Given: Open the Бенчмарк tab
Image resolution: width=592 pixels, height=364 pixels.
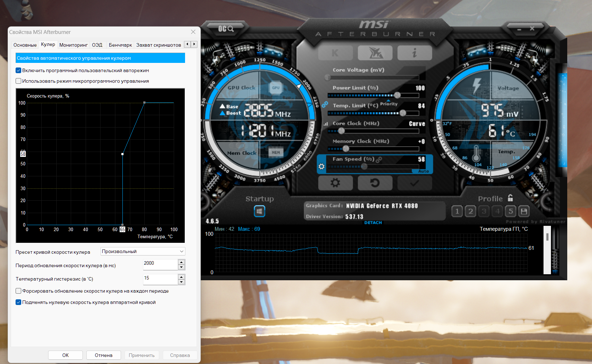Looking at the screenshot, I should pyautogui.click(x=120, y=45).
